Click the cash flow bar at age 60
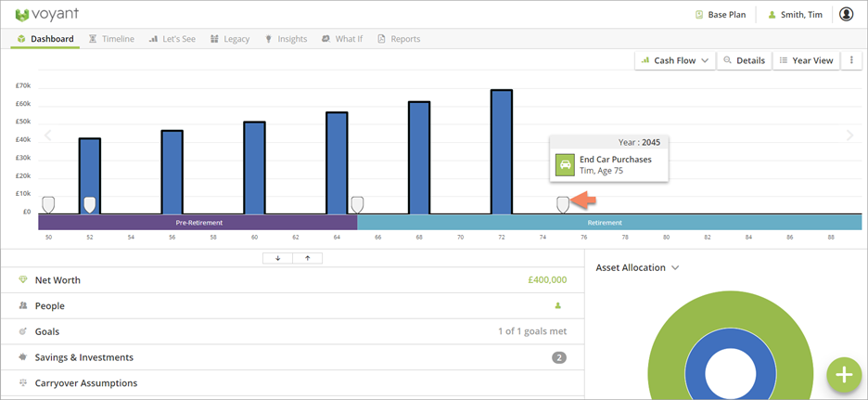868x400 pixels. click(255, 167)
